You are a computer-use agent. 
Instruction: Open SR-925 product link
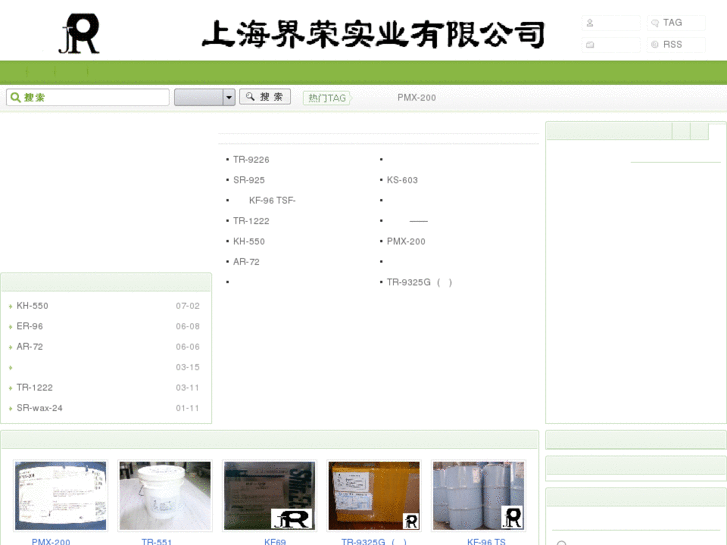tap(249, 180)
